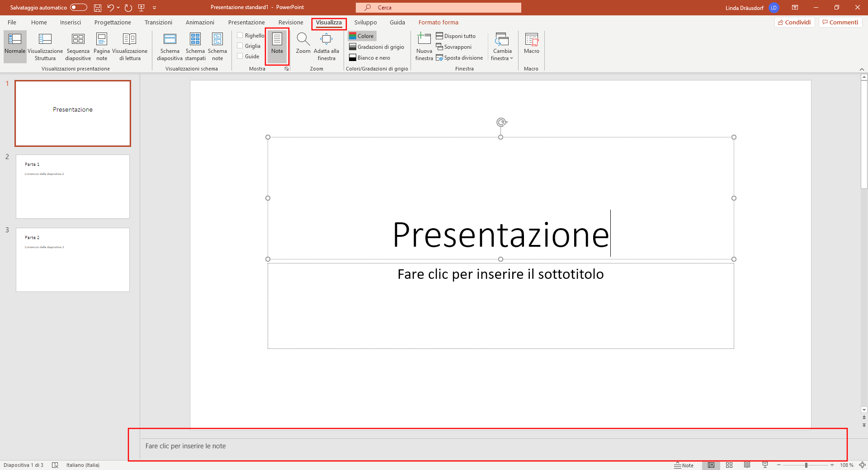This screenshot has height=470, width=868.
Task: Open the Animazioni tab
Action: (x=200, y=22)
